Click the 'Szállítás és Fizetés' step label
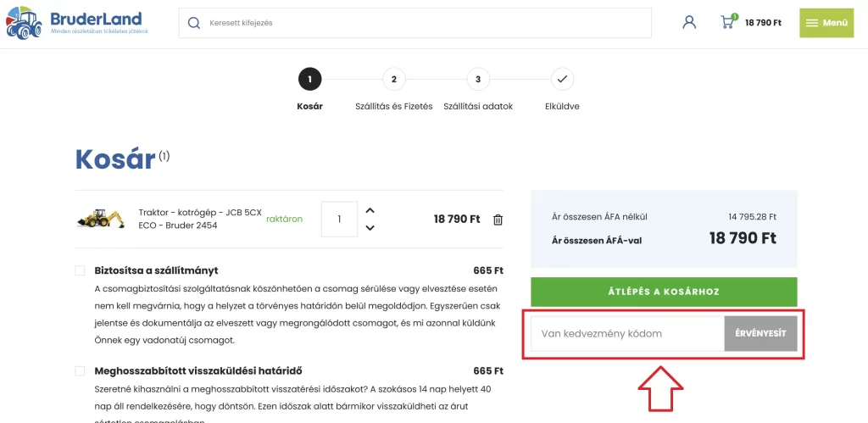868x423 pixels. 394,106
